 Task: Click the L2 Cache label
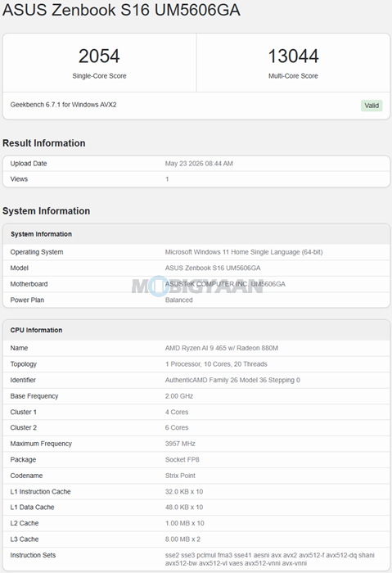25,523
